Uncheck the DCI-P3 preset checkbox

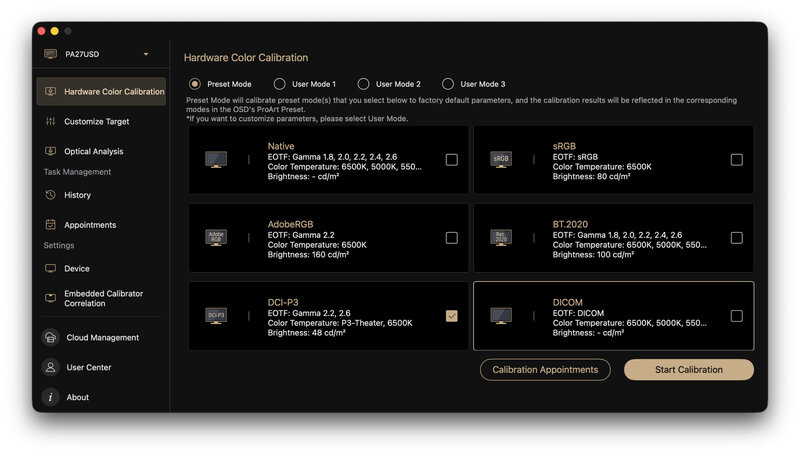point(452,316)
